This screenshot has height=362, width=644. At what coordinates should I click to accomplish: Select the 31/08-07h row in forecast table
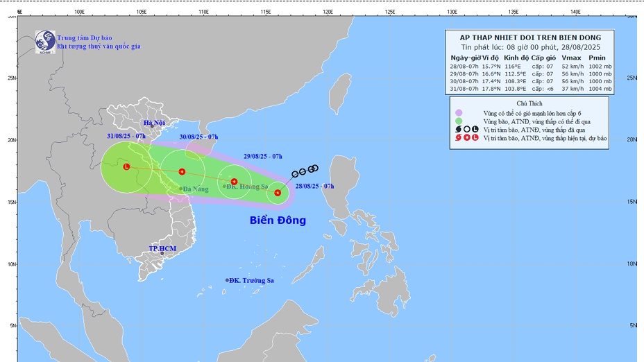531,89
